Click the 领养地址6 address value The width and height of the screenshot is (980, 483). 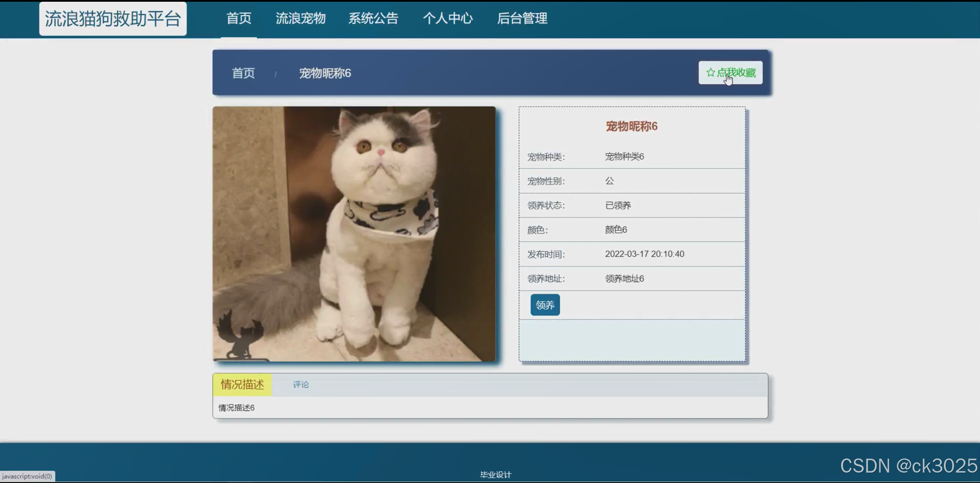(624, 279)
